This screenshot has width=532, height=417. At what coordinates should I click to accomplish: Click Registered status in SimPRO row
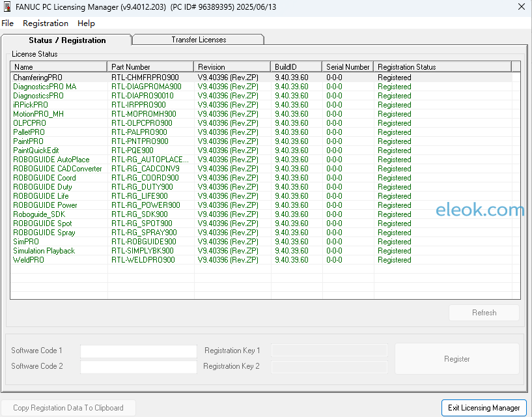click(x=394, y=242)
